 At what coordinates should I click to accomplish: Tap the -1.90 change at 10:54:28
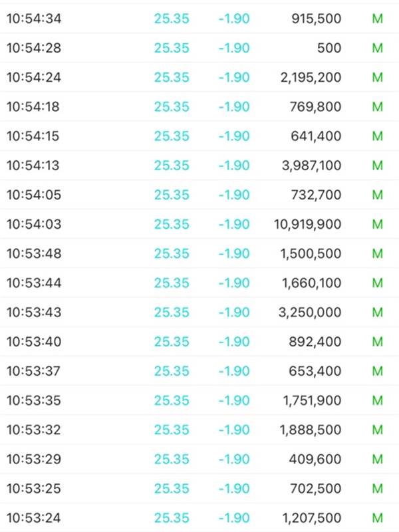tap(234, 48)
